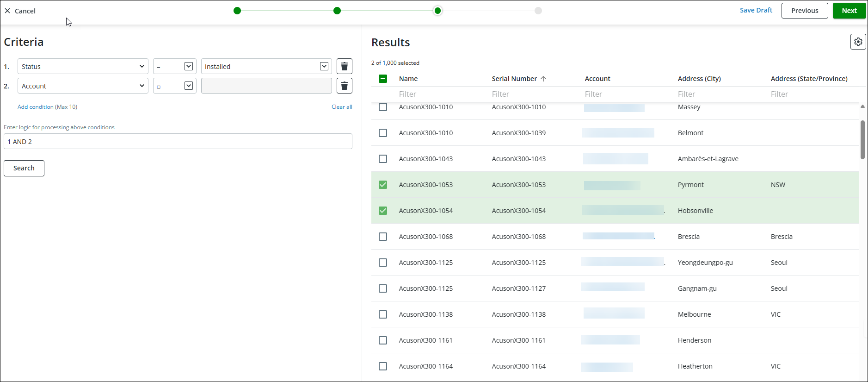Screen dimensions: 868x382
Task: Open the results table settings gear
Action: coord(858,42)
